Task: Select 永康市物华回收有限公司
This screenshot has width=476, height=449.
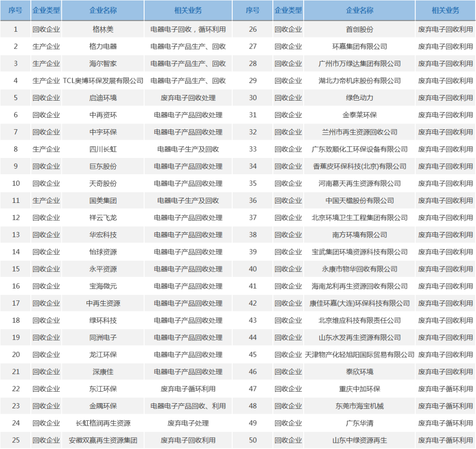Action: (x=360, y=269)
